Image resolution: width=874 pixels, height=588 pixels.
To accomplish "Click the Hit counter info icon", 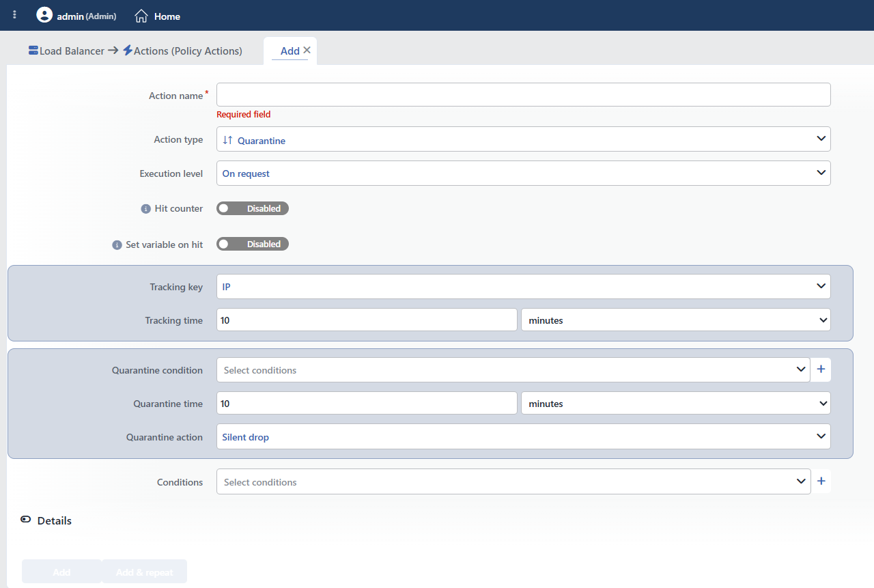I will (145, 209).
